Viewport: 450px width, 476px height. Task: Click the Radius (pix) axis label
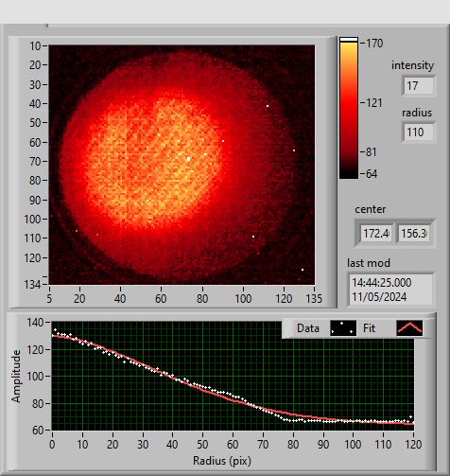pos(222,461)
